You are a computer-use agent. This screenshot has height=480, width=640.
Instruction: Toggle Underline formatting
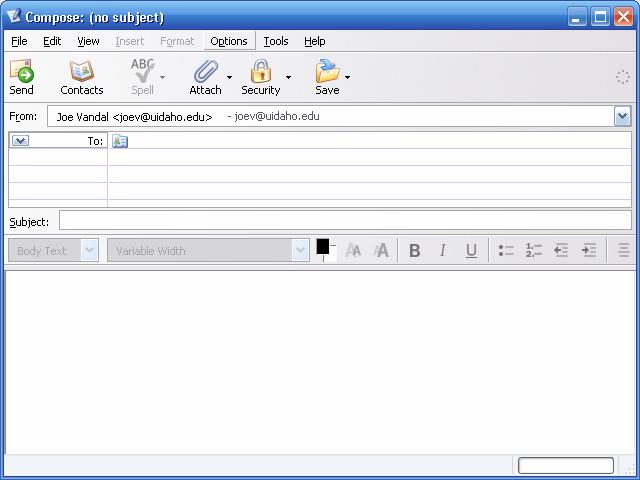(471, 250)
